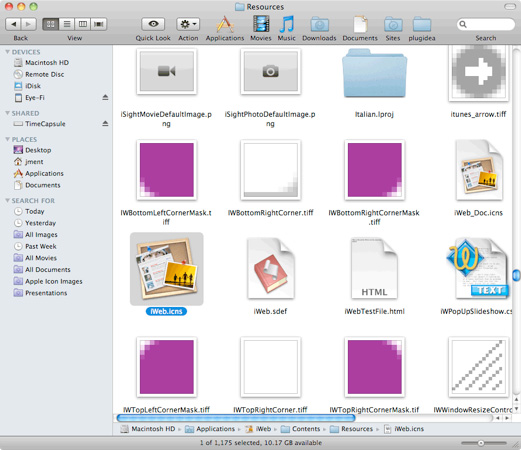This screenshot has height=450, width=521.
Task: Switch to column view mode
Action: pyautogui.click(x=83, y=24)
